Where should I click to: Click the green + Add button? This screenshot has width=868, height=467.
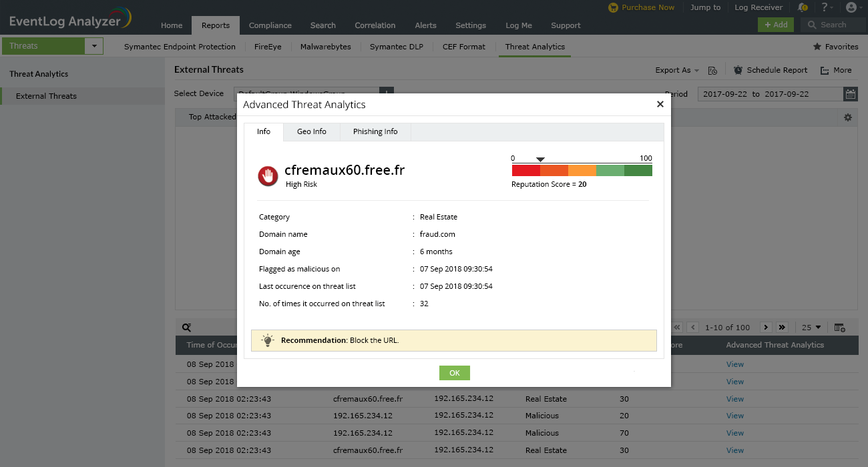click(x=776, y=23)
